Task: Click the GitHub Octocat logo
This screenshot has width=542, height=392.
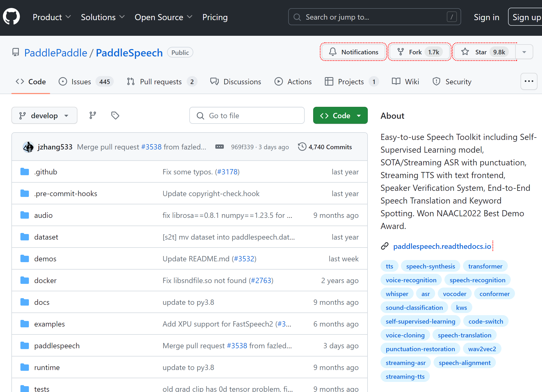Action: click(11, 17)
